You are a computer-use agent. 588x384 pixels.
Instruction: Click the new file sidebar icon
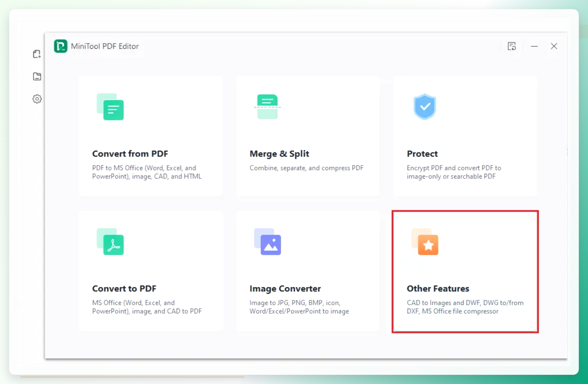(x=37, y=54)
